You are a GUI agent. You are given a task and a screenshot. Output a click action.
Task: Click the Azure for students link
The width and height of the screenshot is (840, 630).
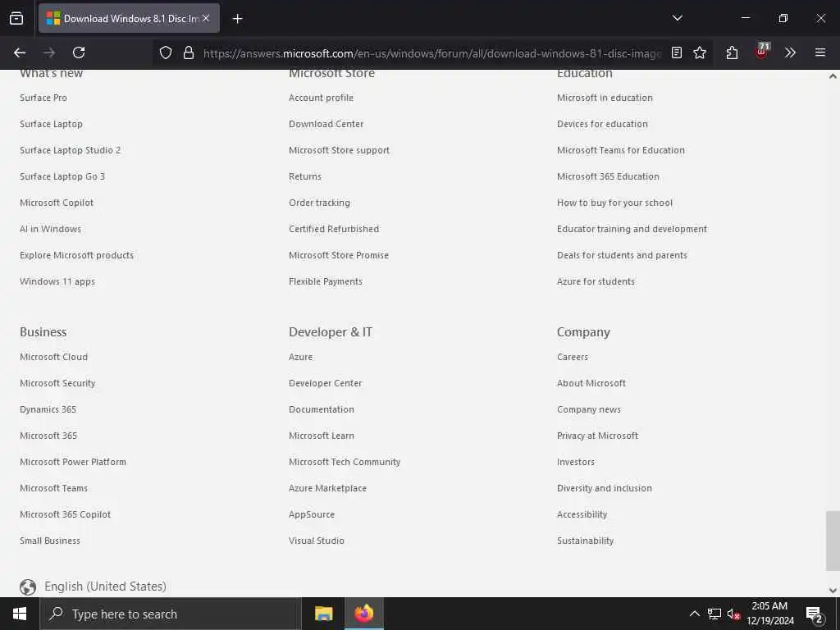click(596, 281)
